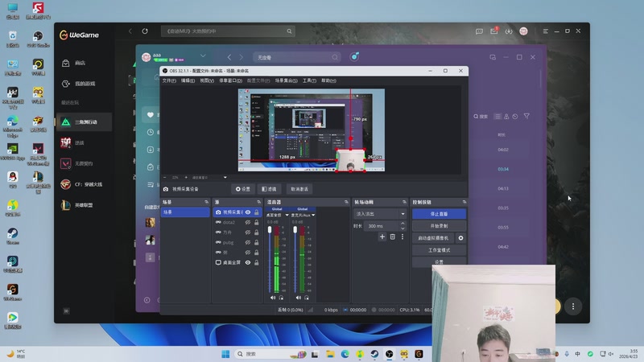Pop out the Scene Transitions dock
Viewport: 644px width, 362px height.
[404, 202]
